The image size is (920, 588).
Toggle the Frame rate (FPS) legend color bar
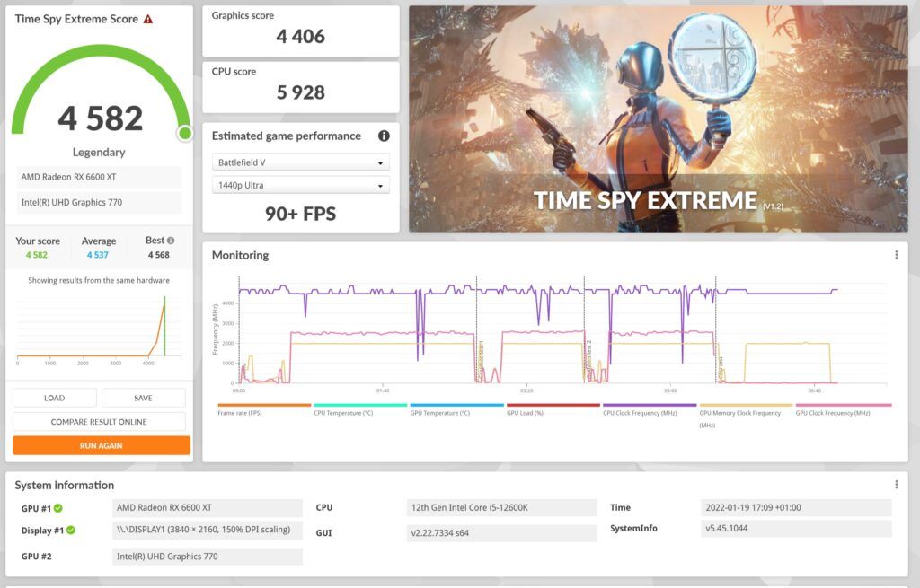[x=264, y=405]
